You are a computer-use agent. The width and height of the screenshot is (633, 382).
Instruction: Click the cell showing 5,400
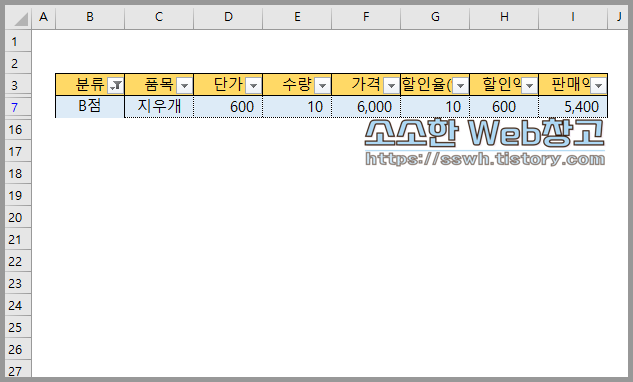573,107
